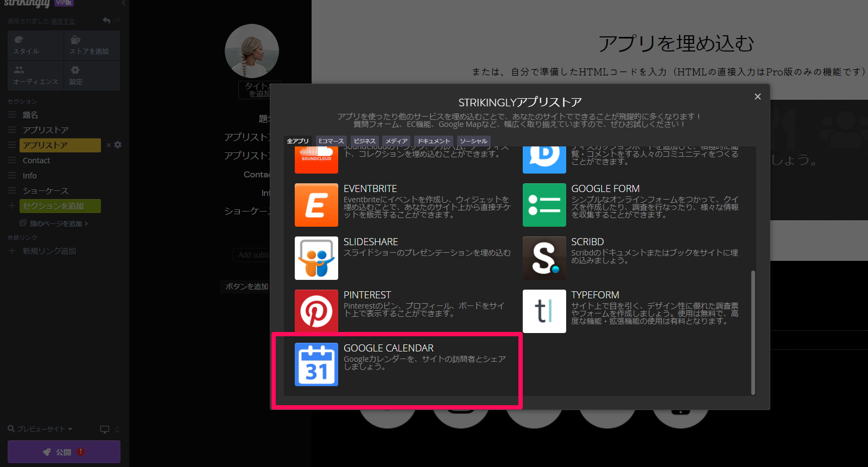
Task: Click the SCRIBD app title
Action: point(587,242)
